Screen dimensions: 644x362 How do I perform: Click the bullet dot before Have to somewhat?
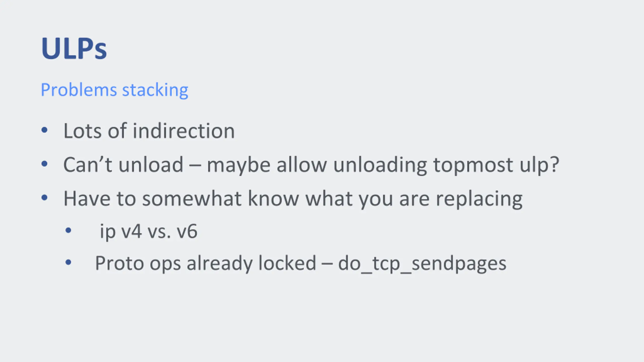point(44,198)
